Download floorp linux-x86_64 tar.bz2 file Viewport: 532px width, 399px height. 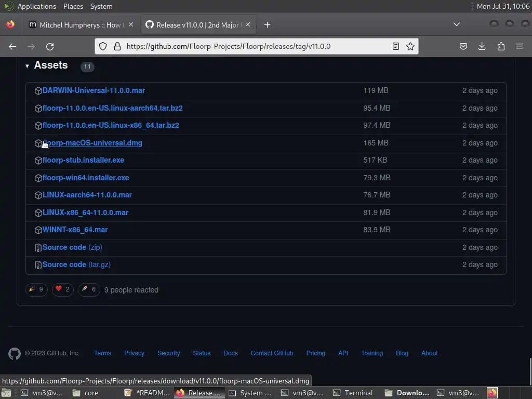click(111, 125)
